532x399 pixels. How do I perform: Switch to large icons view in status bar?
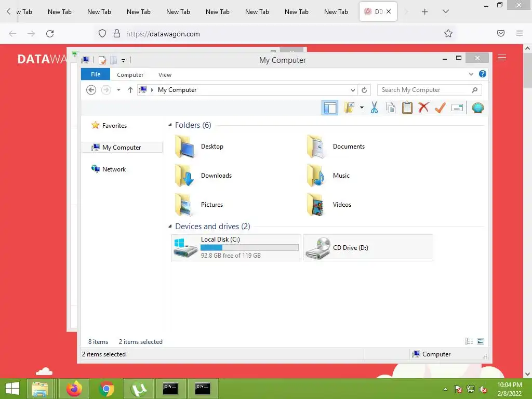(481, 341)
